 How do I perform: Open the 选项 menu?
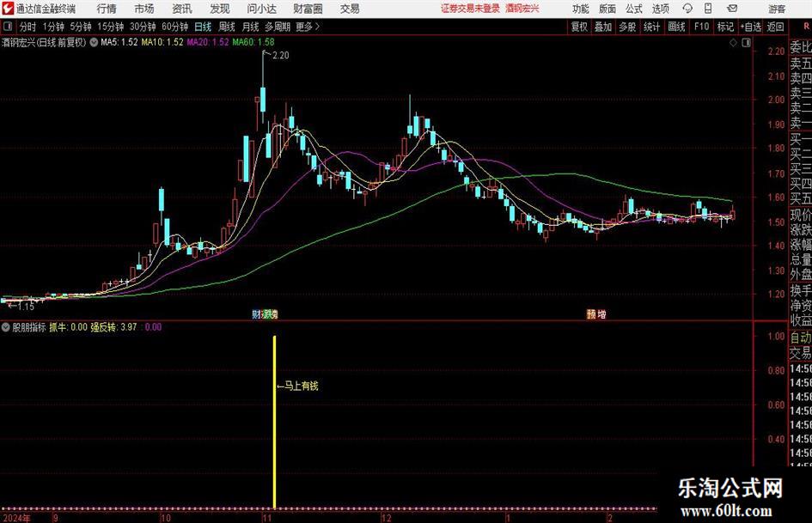tap(661, 9)
